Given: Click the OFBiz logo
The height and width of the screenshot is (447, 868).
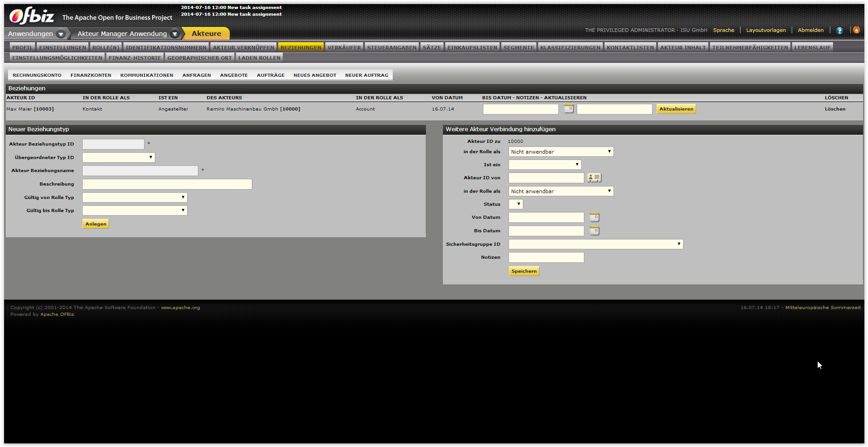Looking at the screenshot, I should click(x=32, y=16).
